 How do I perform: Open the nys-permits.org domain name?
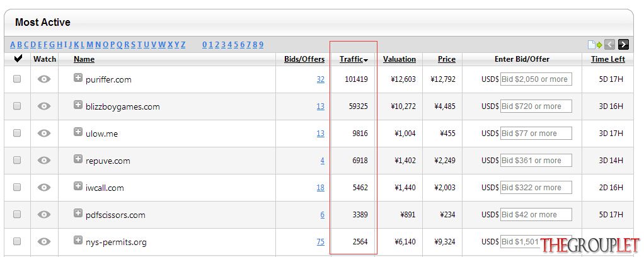116,243
